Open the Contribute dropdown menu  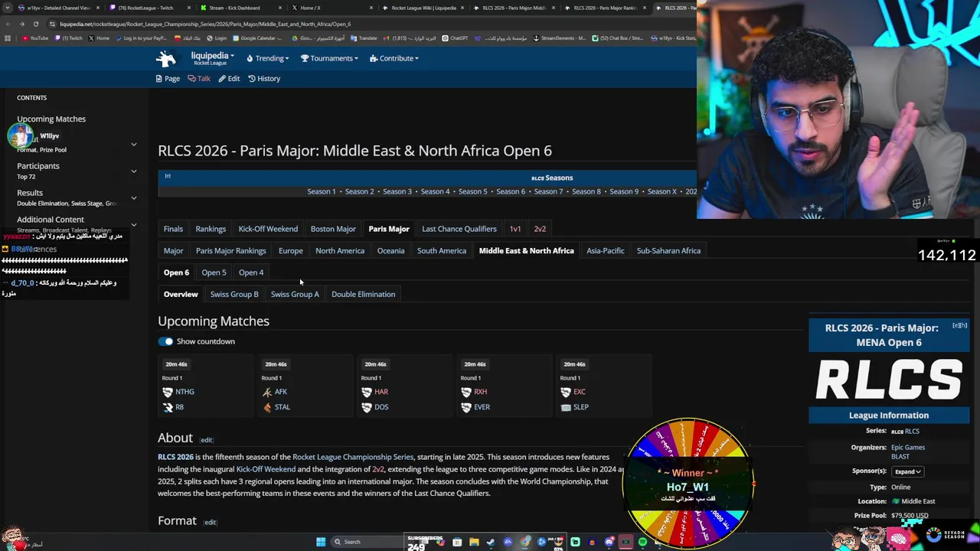[x=394, y=58]
